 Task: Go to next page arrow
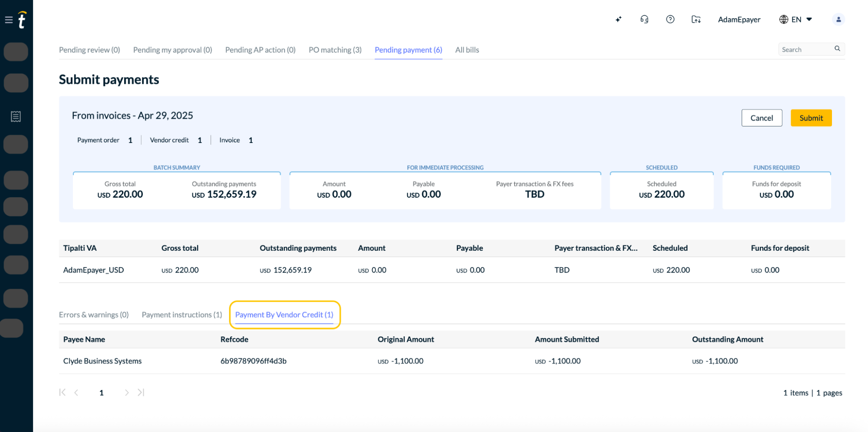(126, 392)
